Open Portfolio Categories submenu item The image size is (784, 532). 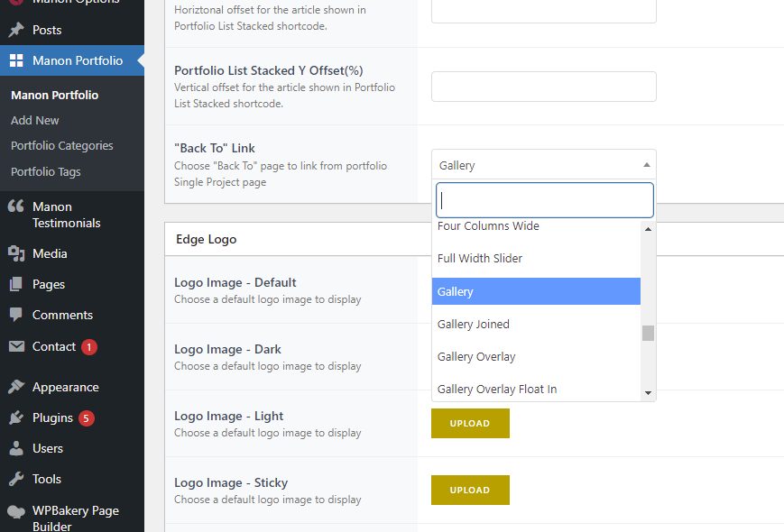click(x=62, y=146)
